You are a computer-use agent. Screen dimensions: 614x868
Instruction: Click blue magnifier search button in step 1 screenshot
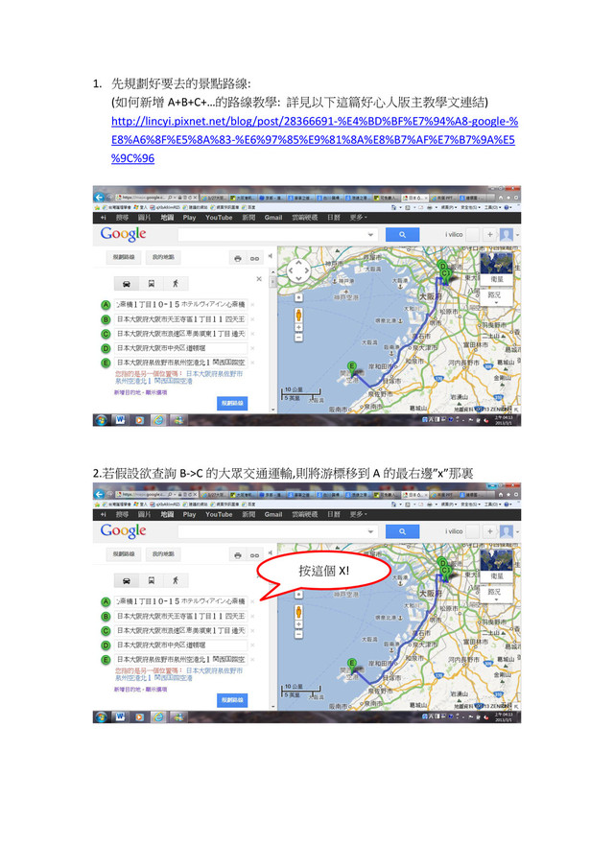point(402,235)
